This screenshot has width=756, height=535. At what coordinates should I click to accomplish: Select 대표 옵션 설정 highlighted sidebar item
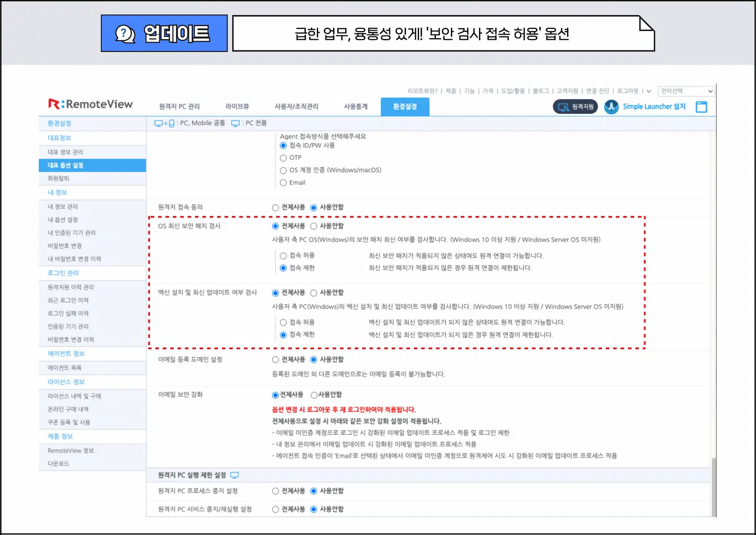(x=65, y=165)
